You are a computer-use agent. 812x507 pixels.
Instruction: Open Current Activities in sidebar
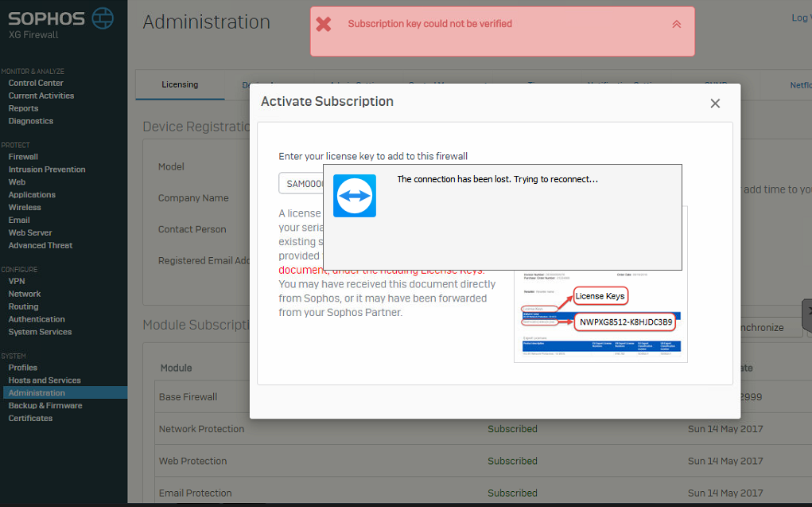tap(41, 96)
